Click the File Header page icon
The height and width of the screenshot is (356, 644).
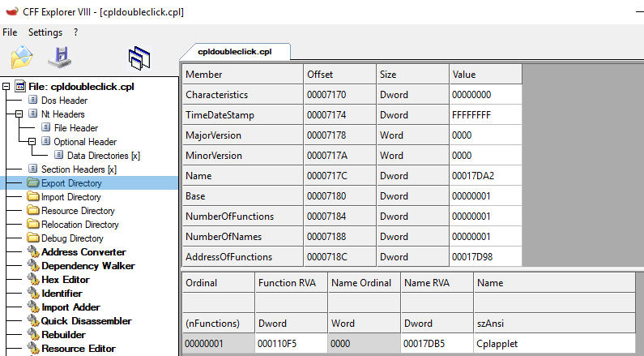[x=46, y=127]
